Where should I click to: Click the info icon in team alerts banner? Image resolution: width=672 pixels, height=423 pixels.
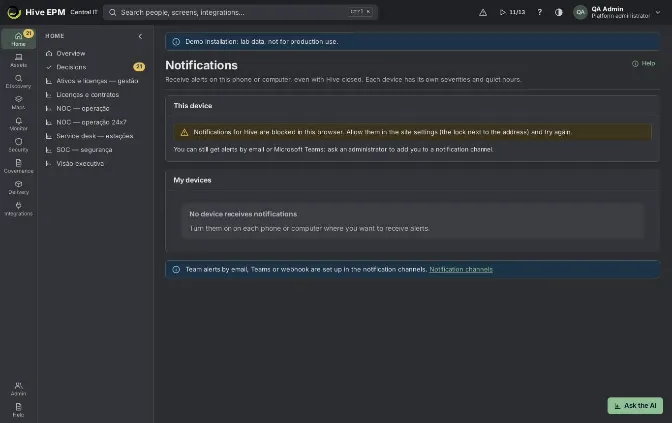(176, 269)
